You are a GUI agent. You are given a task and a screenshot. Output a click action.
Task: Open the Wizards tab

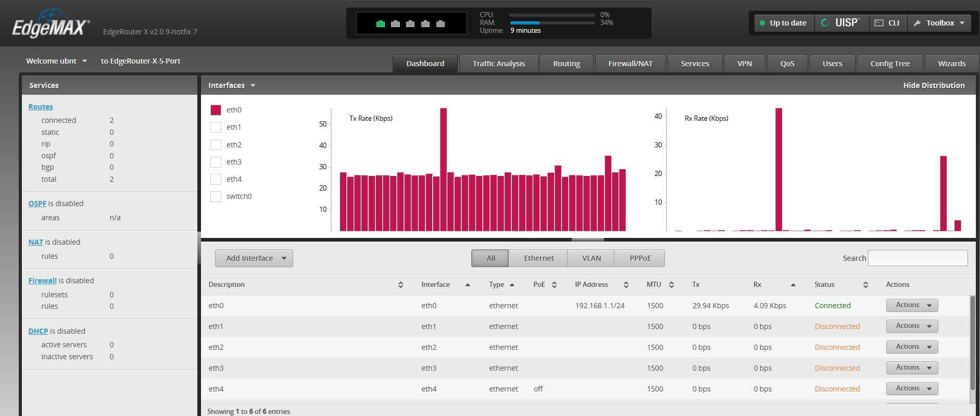tap(951, 64)
